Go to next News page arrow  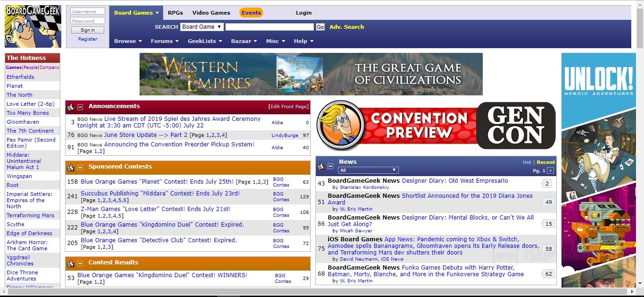pos(550,170)
